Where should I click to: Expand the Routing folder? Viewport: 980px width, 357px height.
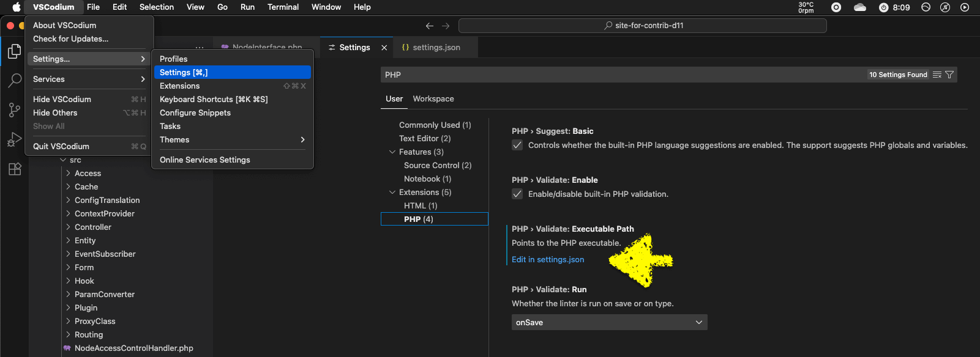point(68,334)
